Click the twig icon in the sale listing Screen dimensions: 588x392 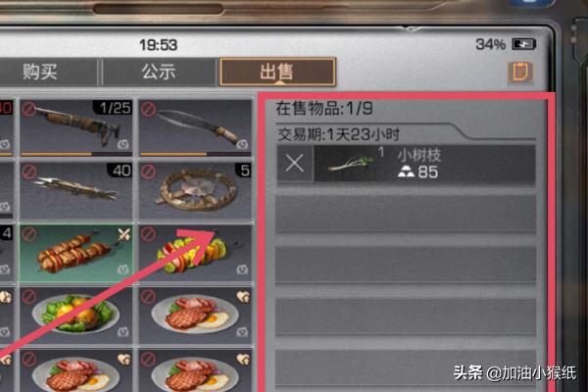click(x=351, y=164)
